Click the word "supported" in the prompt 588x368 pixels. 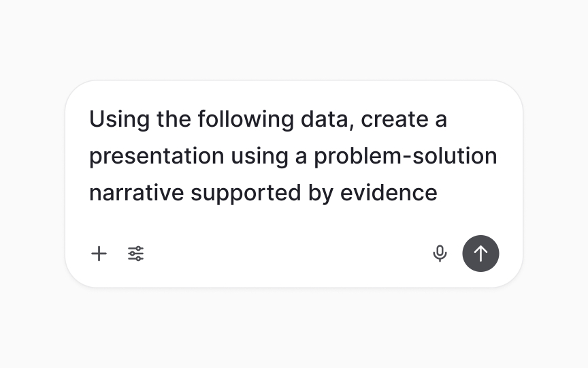[x=246, y=193]
